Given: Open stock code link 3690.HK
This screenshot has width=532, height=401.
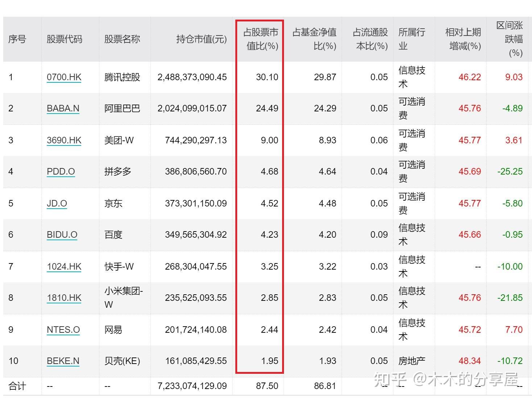Looking at the screenshot, I should tap(64, 140).
